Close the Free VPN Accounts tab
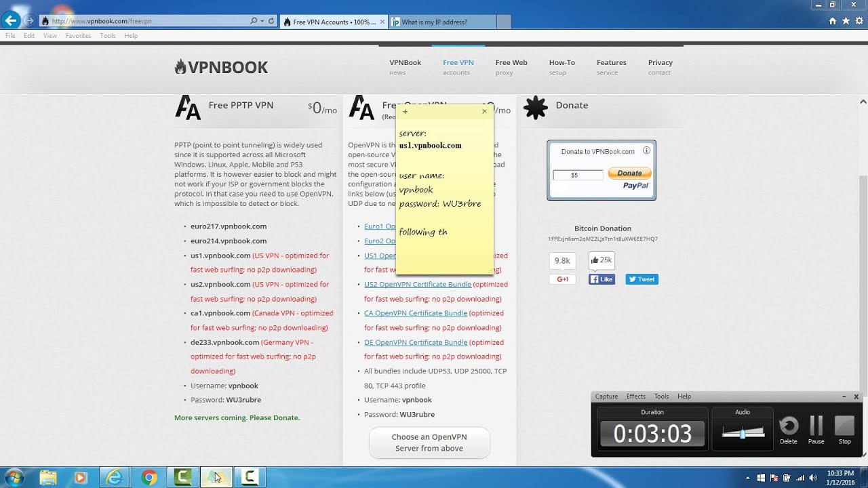 coord(382,22)
